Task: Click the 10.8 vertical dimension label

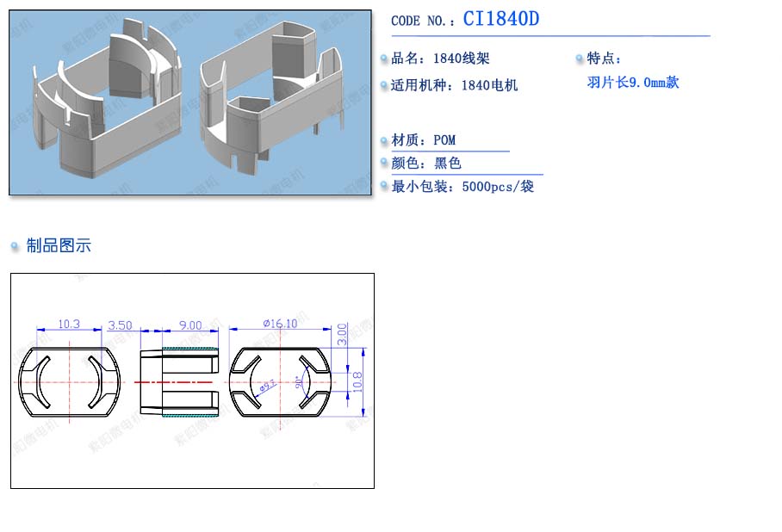Action: click(x=357, y=381)
